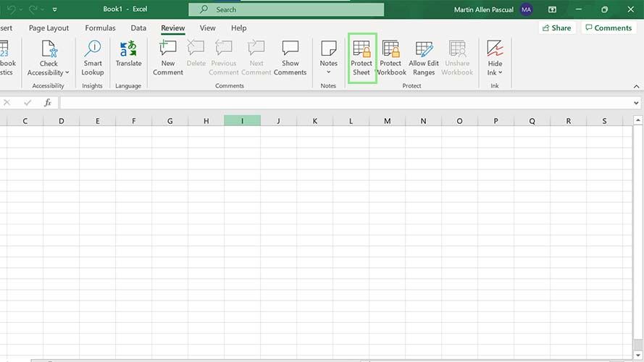Select column G header
The image size is (644, 362).
pyautogui.click(x=170, y=121)
